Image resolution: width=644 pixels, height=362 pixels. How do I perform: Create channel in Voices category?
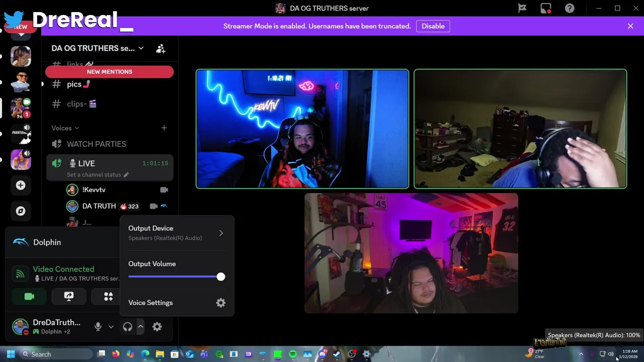pos(164,128)
